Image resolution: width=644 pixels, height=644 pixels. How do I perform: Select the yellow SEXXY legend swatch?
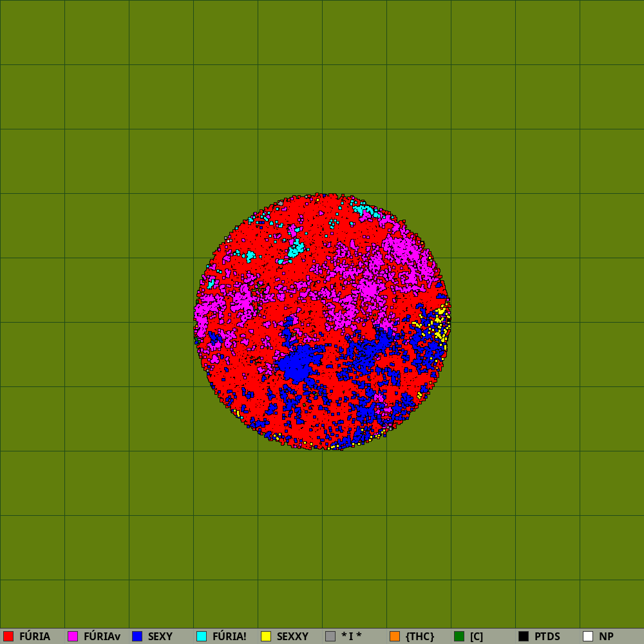click(266, 636)
